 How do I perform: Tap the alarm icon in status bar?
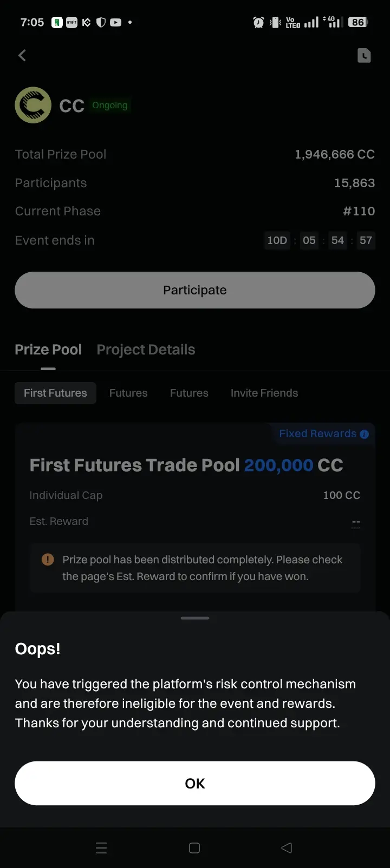click(x=258, y=22)
